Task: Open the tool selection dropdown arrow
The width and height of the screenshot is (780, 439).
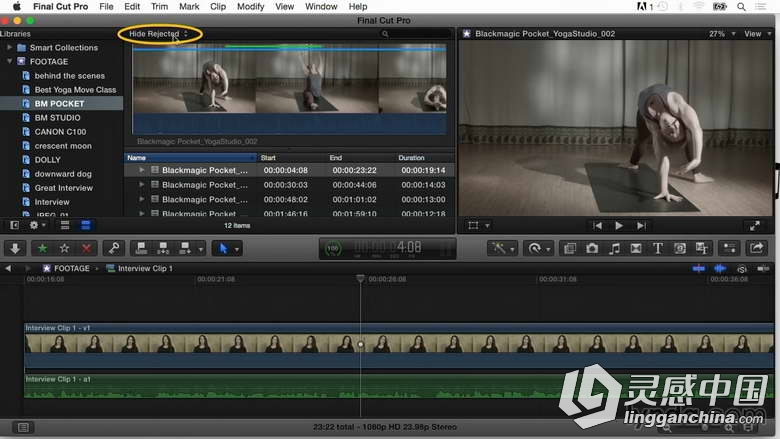Action: pyautogui.click(x=237, y=249)
